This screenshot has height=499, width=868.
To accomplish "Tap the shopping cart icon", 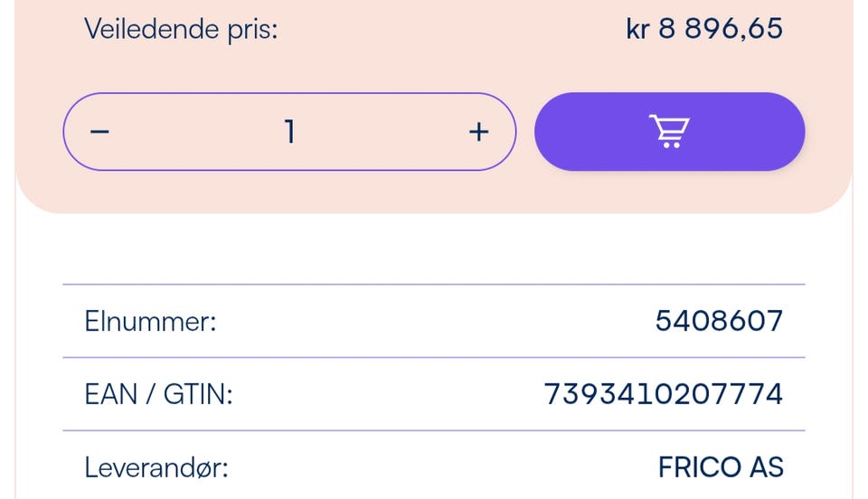I will pyautogui.click(x=669, y=132).
